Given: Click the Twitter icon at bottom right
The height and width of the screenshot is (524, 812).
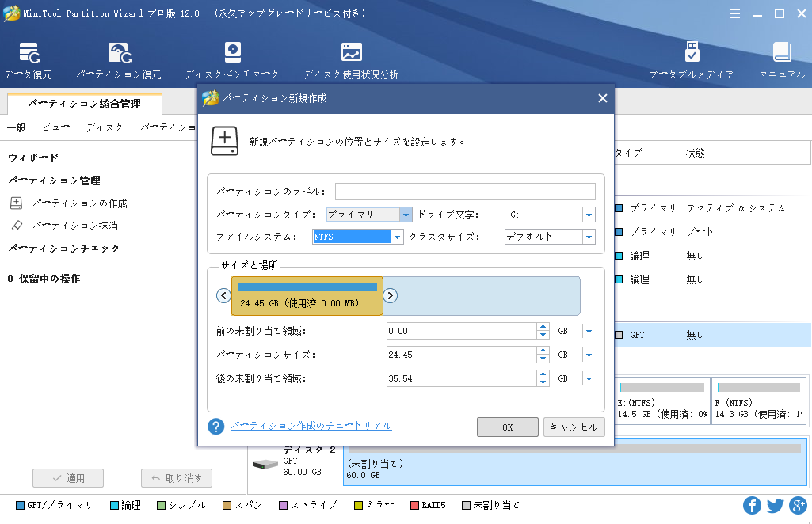Looking at the screenshot, I should 775,505.
